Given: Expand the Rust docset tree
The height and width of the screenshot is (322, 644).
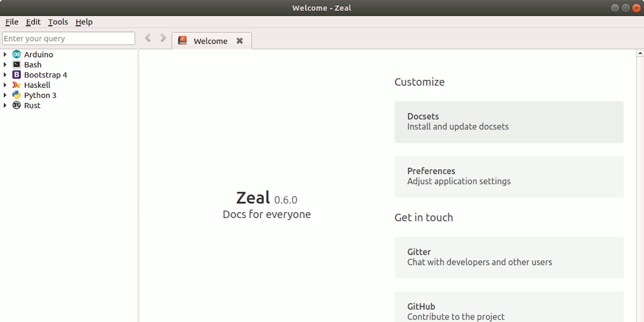Looking at the screenshot, I should click(6, 105).
